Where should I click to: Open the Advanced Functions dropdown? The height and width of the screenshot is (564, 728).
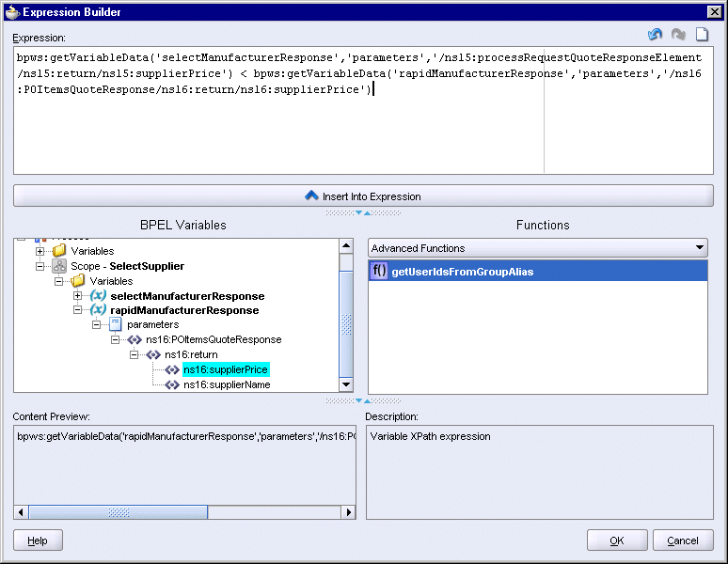point(538,248)
